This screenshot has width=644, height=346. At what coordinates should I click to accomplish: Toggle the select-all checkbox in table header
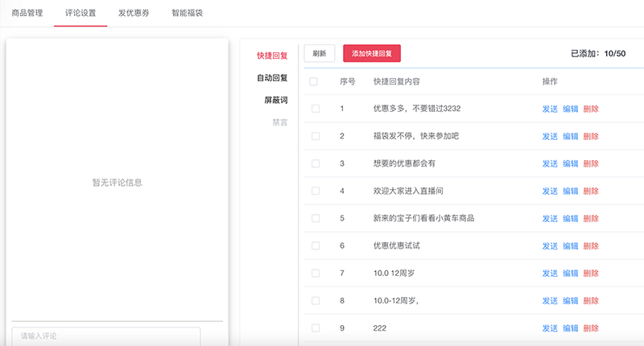click(x=314, y=81)
